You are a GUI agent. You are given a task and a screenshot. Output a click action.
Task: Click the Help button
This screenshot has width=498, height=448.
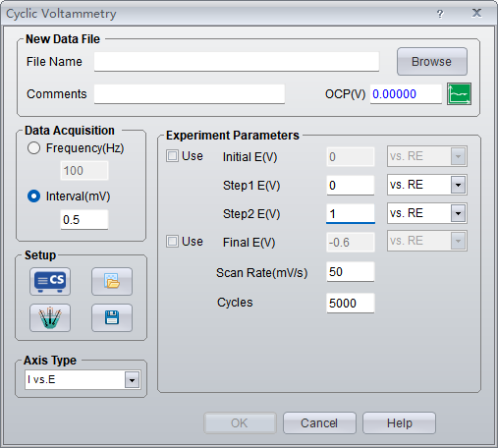pyautogui.click(x=399, y=423)
